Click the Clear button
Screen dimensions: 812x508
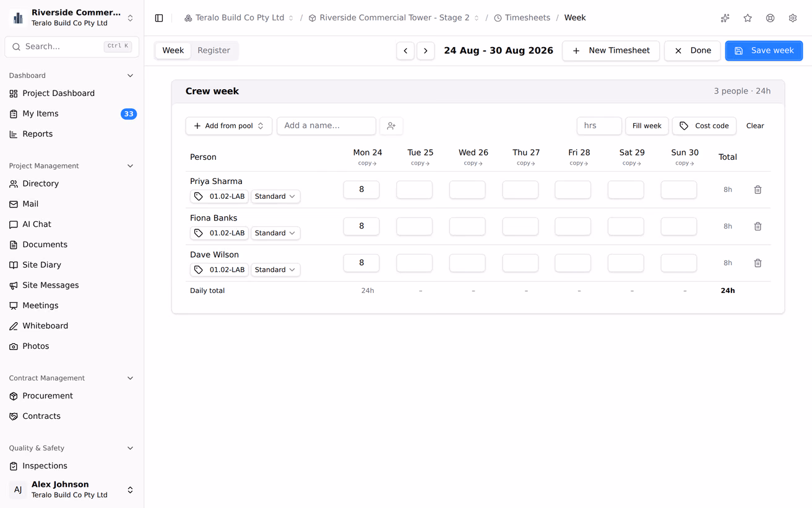pyautogui.click(x=755, y=126)
